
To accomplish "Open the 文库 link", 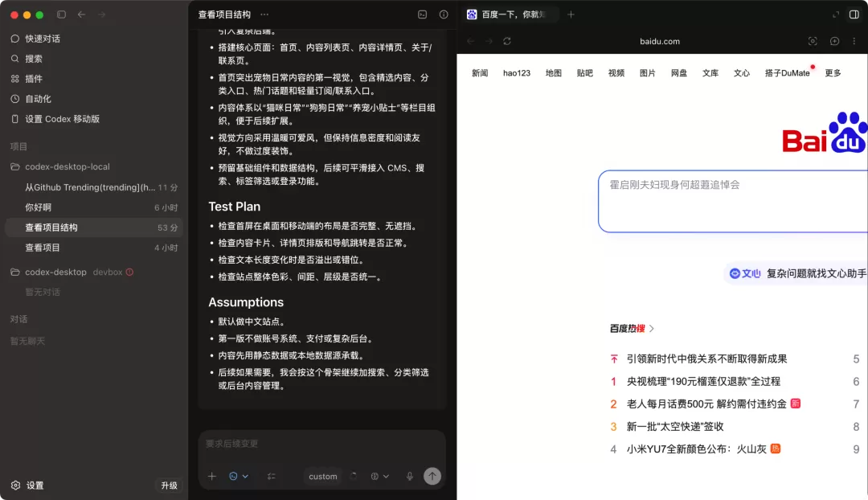I will 710,73.
